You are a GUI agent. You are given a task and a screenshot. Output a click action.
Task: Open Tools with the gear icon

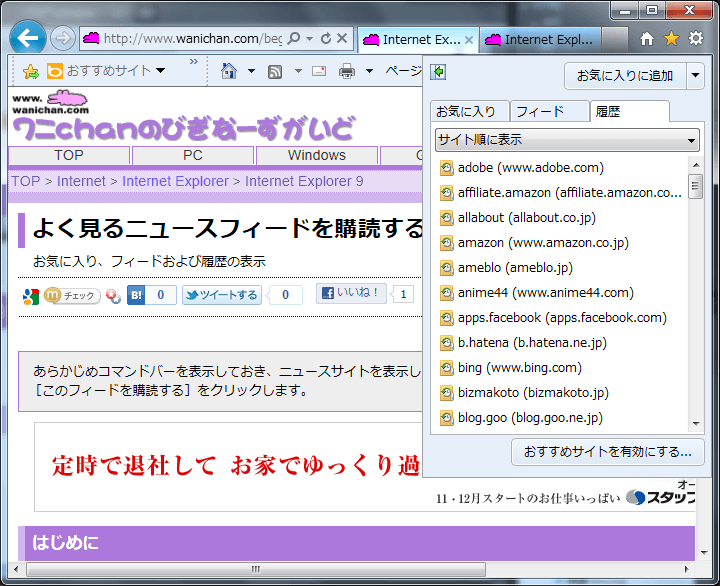pyautogui.click(x=696, y=38)
